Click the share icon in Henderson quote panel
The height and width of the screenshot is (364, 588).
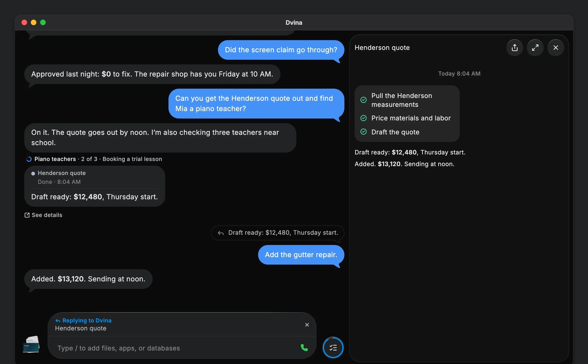[x=514, y=48]
